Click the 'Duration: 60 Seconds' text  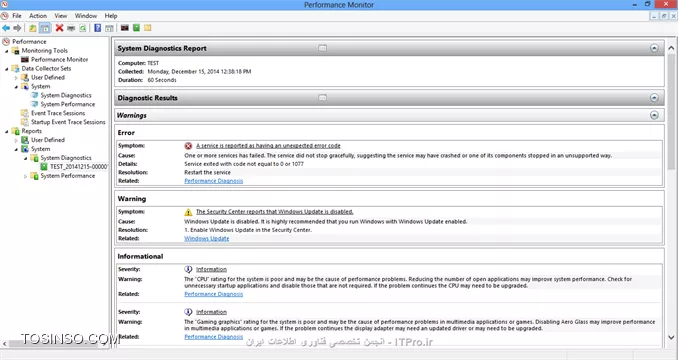point(147,80)
